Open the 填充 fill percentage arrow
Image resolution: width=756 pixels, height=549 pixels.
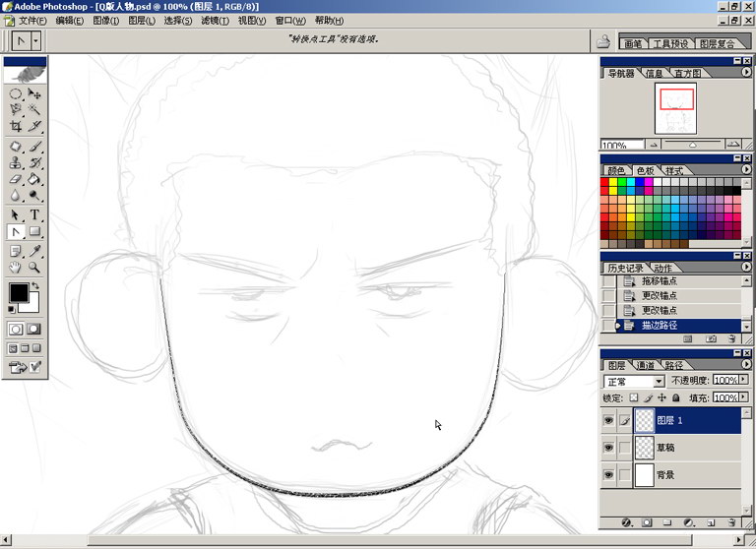[744, 397]
